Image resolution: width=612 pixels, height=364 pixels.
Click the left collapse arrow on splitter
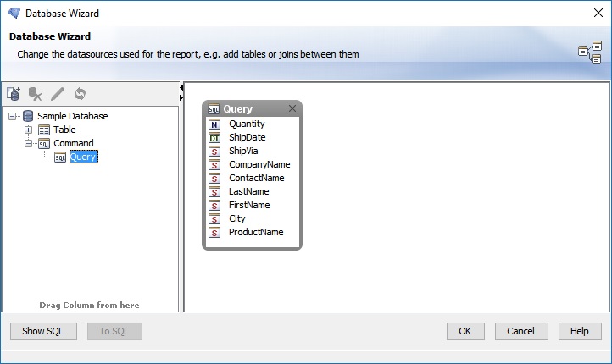tap(181, 88)
